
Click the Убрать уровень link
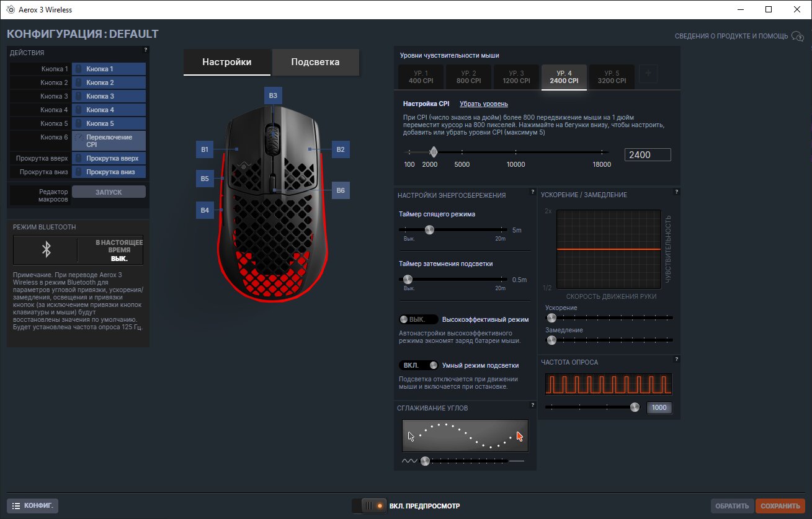pos(484,104)
